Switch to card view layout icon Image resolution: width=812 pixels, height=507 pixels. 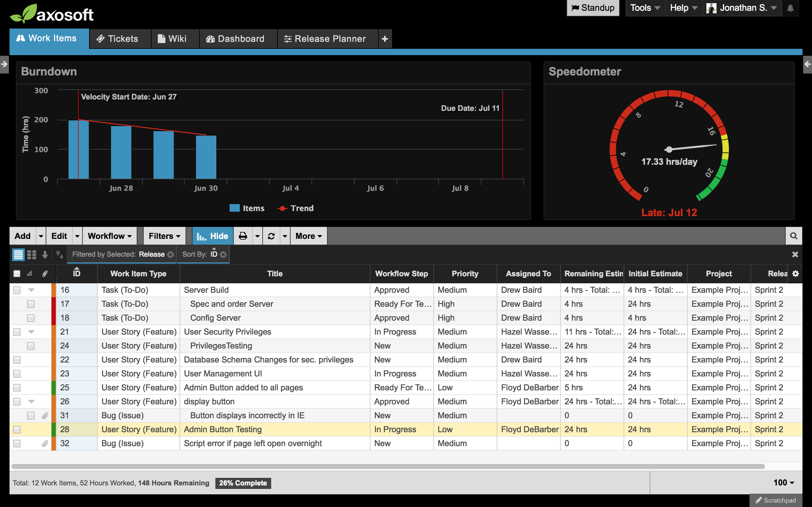(x=32, y=254)
